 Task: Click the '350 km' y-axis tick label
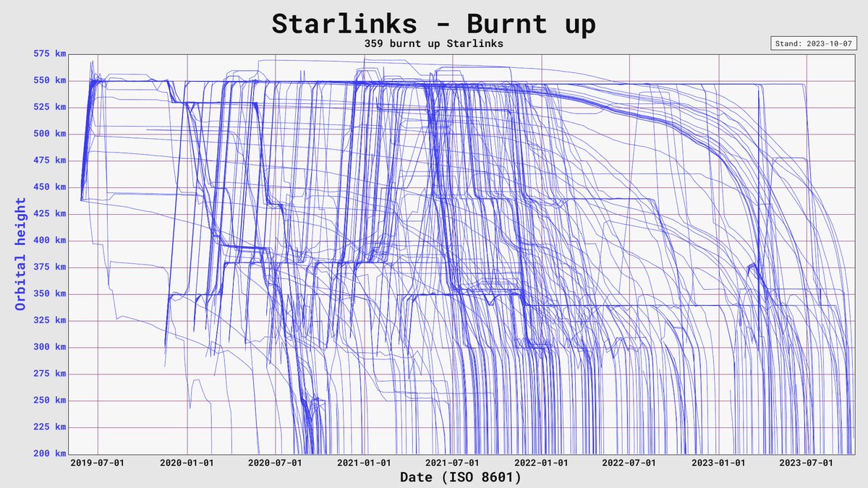point(49,294)
